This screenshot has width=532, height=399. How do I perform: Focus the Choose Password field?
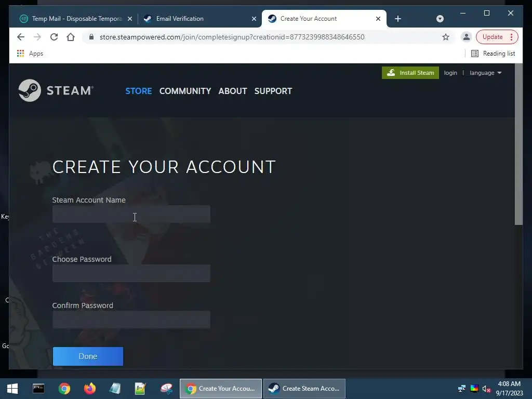click(131, 273)
